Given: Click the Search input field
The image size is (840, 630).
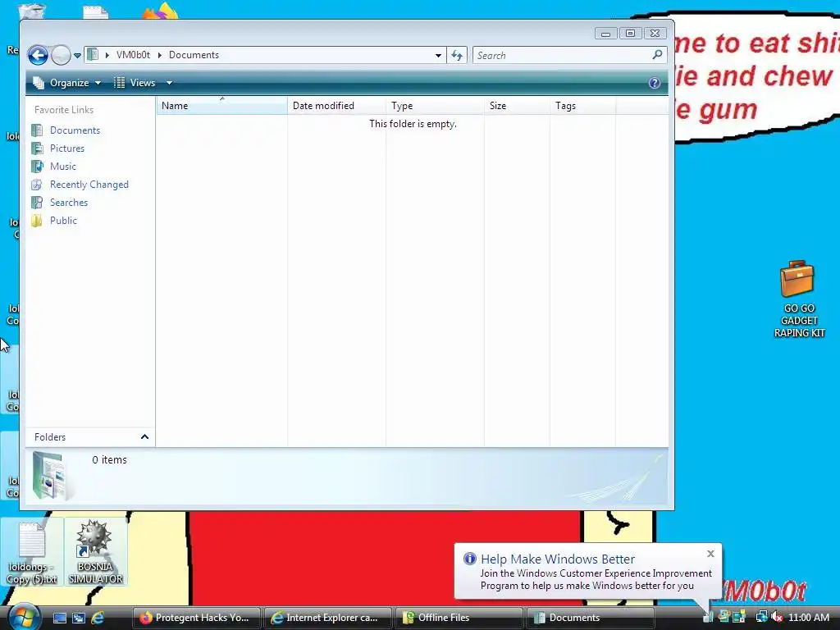Looking at the screenshot, I should tap(562, 55).
